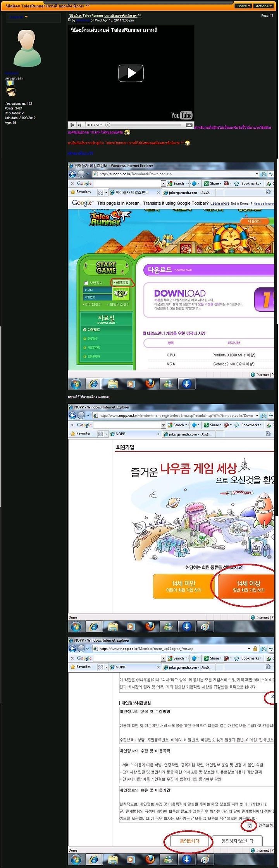Click 동의하지 않습니다 disagree button on terms page
The height and width of the screenshot is (868, 279).
pos(237,841)
